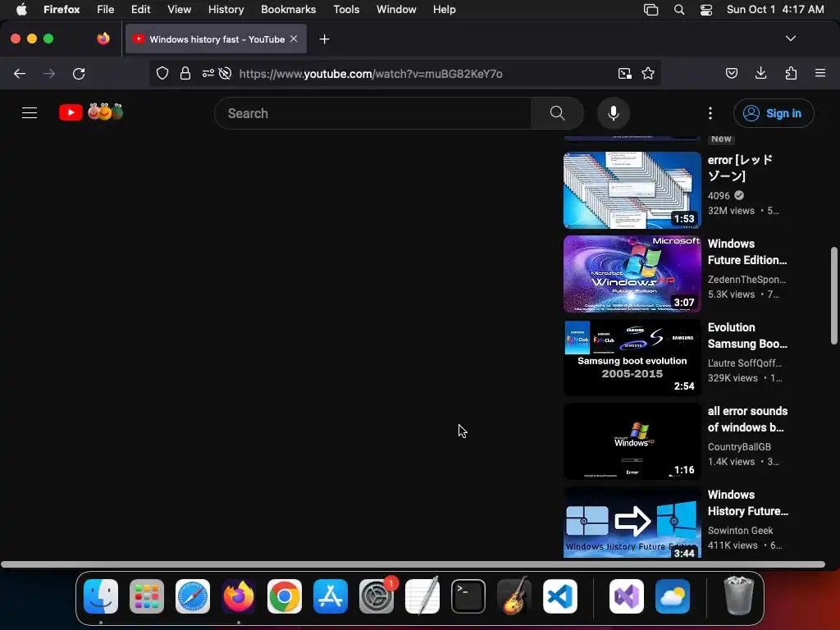Click the YouTube logo home link

91,112
